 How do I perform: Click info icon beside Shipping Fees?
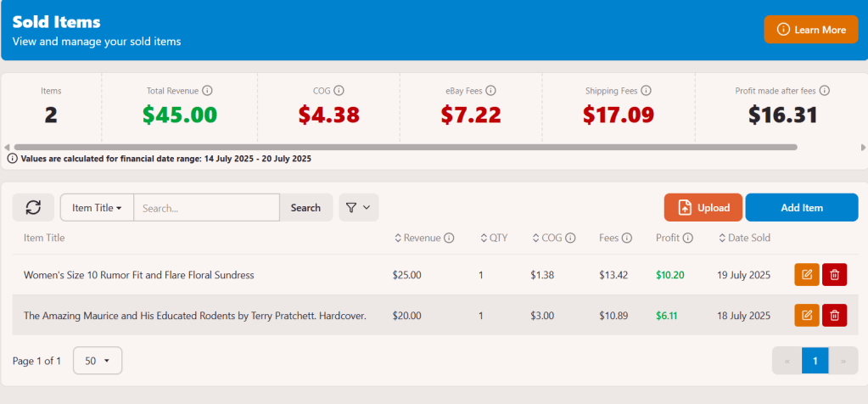click(x=646, y=90)
